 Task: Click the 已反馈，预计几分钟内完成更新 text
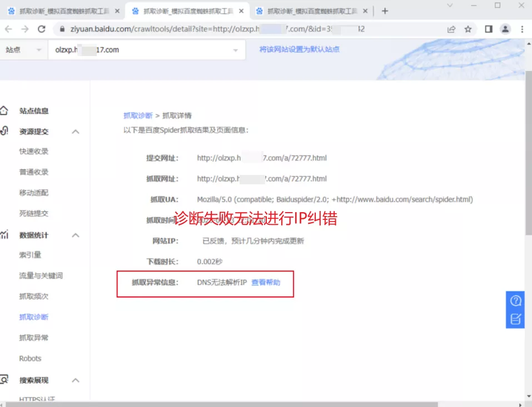(253, 241)
